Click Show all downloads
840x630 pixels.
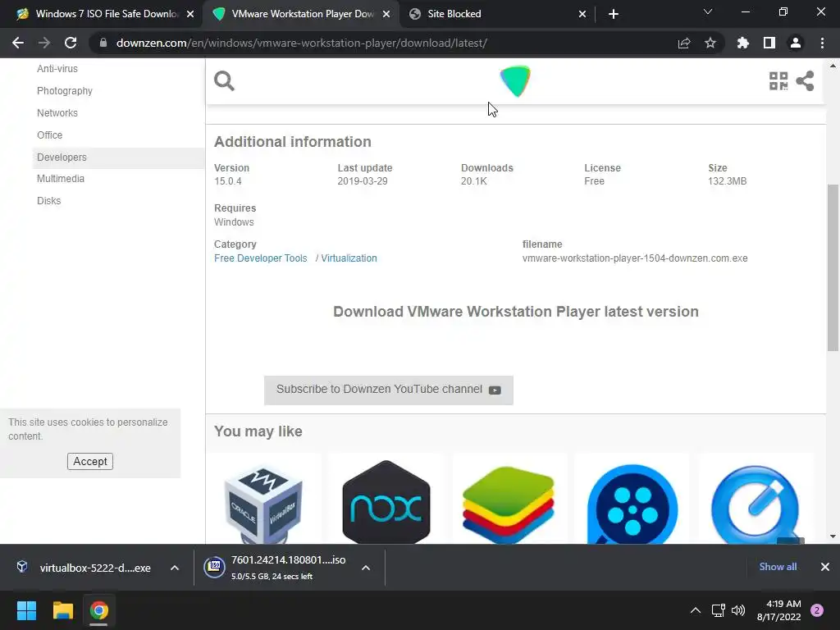point(778,567)
